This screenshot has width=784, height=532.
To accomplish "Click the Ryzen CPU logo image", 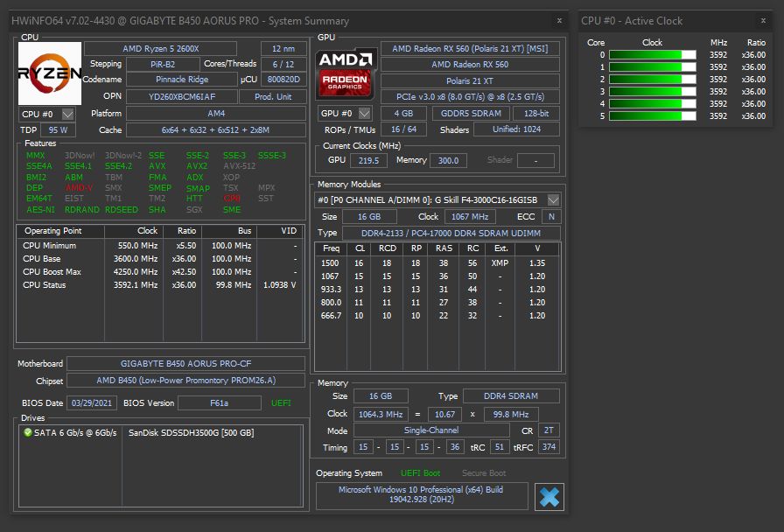I will click(x=50, y=73).
